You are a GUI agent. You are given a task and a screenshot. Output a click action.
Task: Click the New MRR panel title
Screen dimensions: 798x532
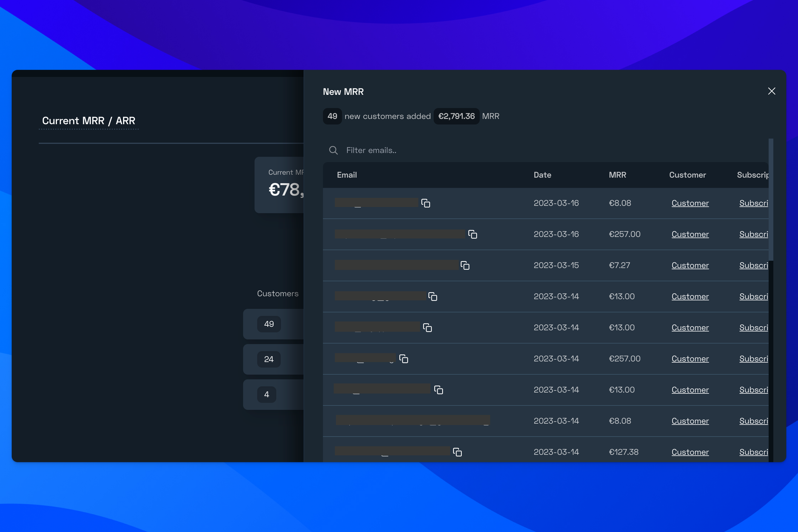pos(343,92)
